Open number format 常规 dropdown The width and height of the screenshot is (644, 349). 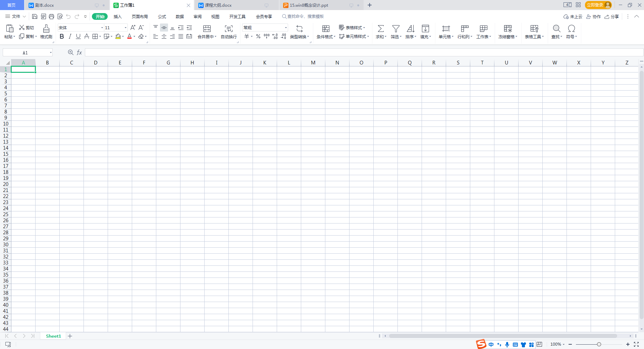(x=286, y=28)
